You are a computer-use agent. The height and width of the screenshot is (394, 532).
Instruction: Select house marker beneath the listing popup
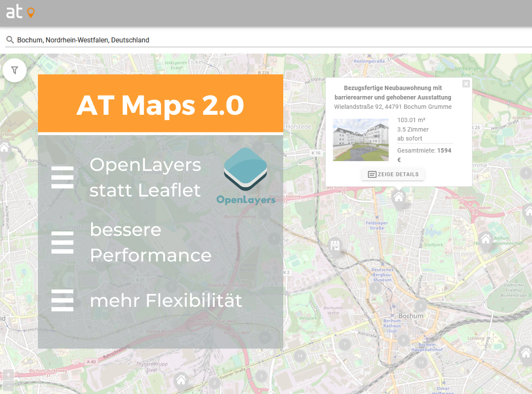point(399,197)
